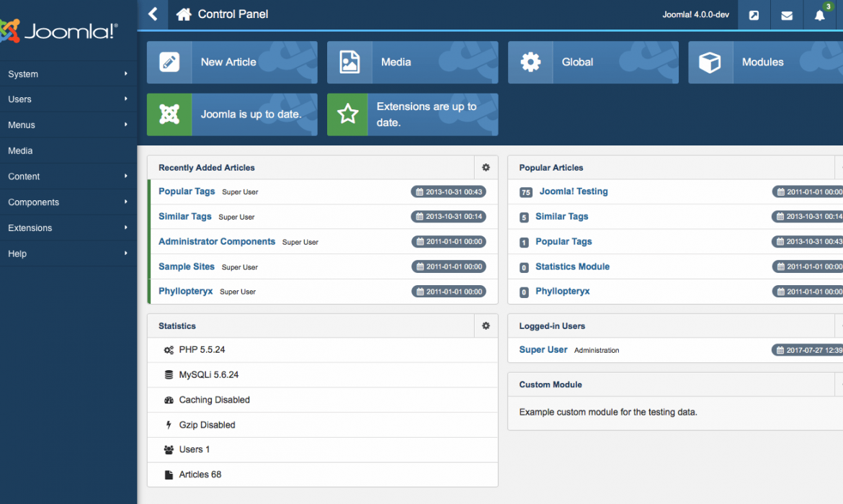
Task: Expand the Users menu arrow
Action: (x=126, y=99)
